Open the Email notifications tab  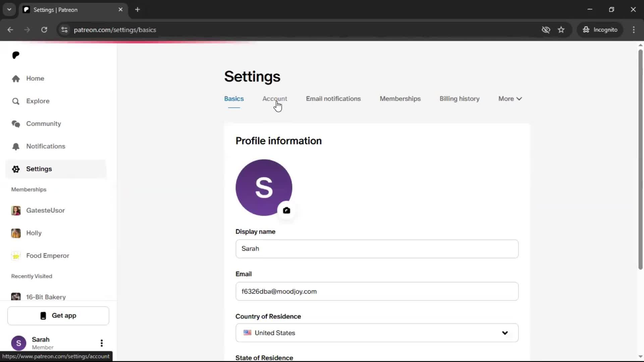(333, 99)
